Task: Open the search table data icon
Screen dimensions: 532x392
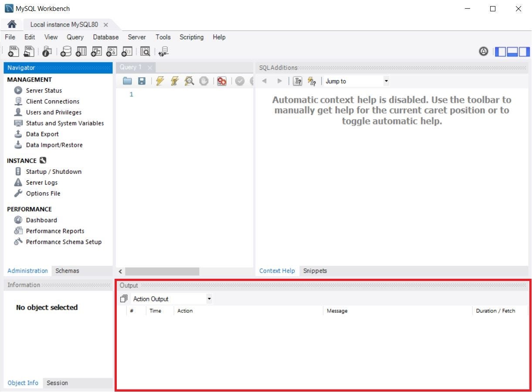Action: pyautogui.click(x=145, y=51)
